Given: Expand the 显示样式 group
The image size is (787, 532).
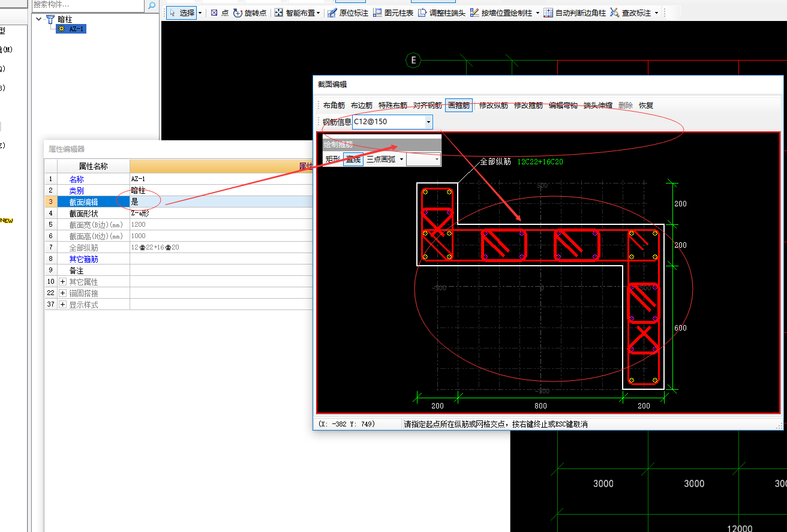Looking at the screenshot, I should click(x=63, y=305).
